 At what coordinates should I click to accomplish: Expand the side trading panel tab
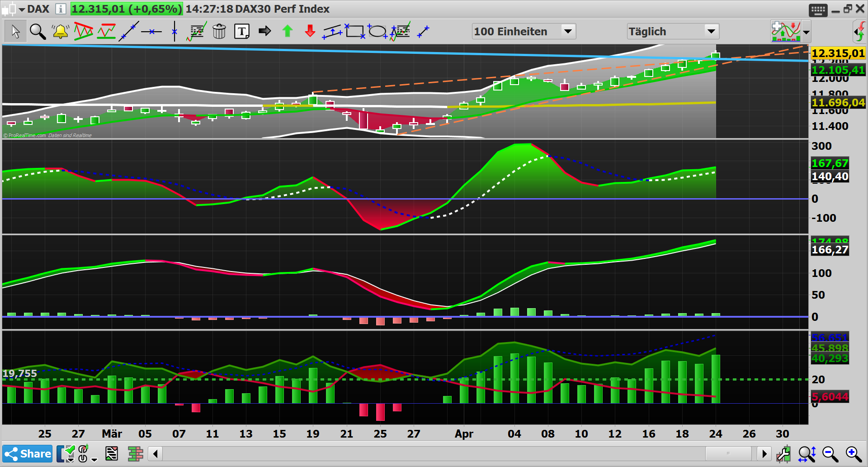click(859, 32)
